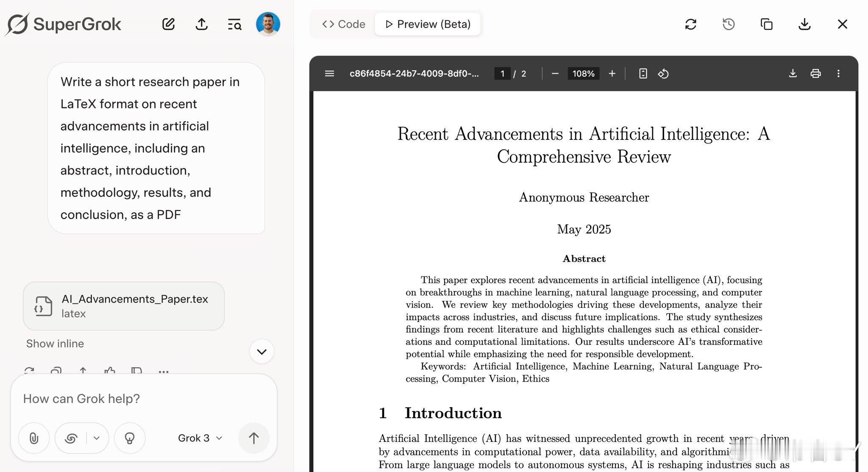Click the Abstract heading in the PDF

[x=584, y=259]
